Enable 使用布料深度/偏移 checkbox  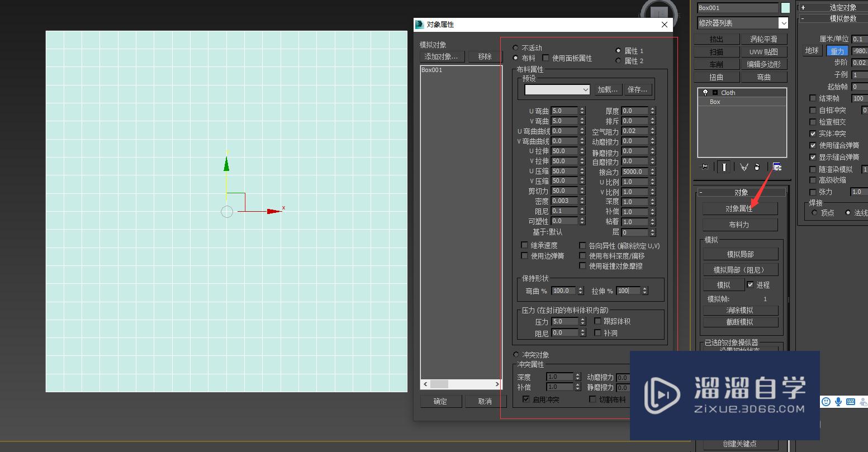click(582, 255)
